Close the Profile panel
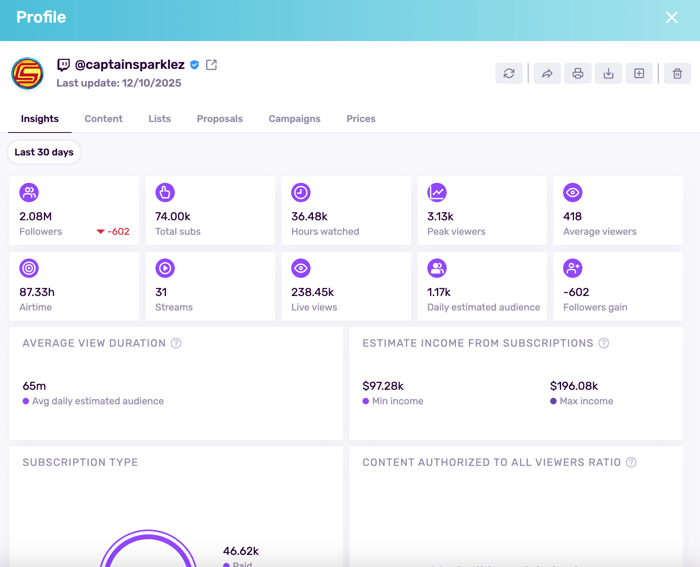 pyautogui.click(x=672, y=18)
